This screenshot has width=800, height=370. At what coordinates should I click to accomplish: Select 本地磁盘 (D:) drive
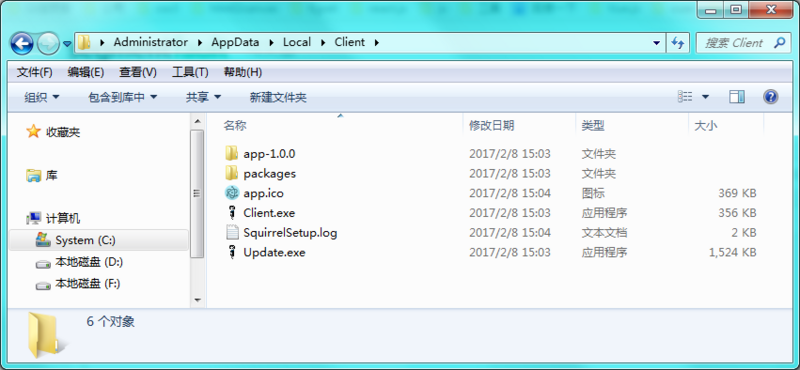tap(89, 262)
